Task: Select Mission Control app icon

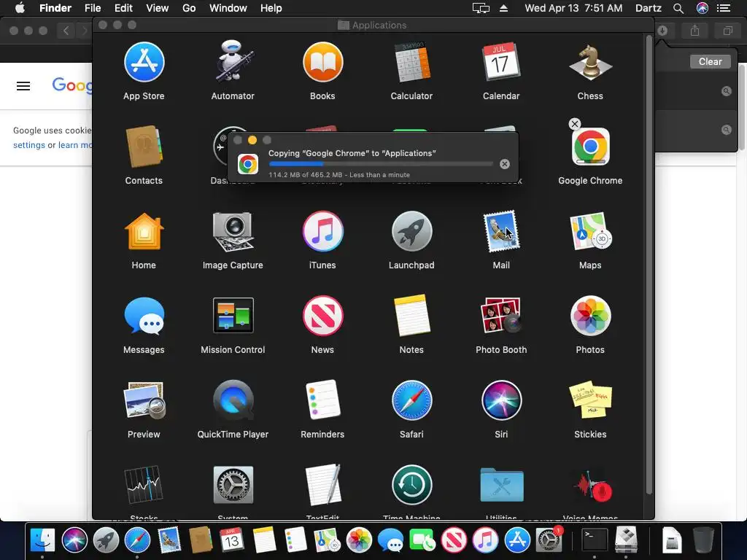Action: pyautogui.click(x=233, y=315)
